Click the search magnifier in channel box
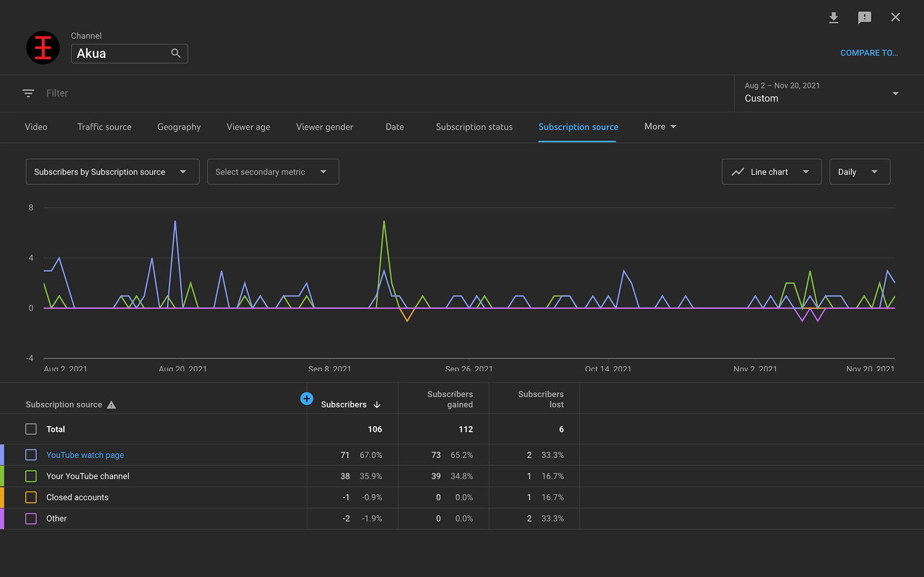Viewport: 924px width, 577px height. [x=176, y=53]
